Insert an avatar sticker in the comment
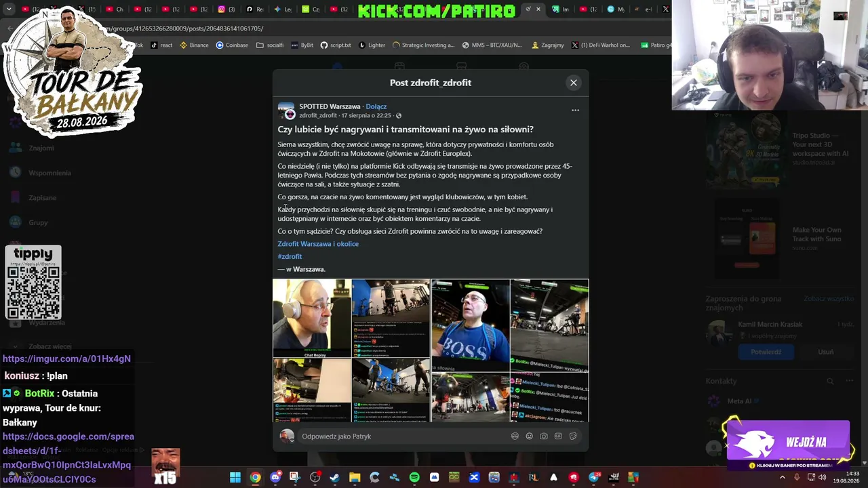868x488 pixels. click(x=515, y=436)
